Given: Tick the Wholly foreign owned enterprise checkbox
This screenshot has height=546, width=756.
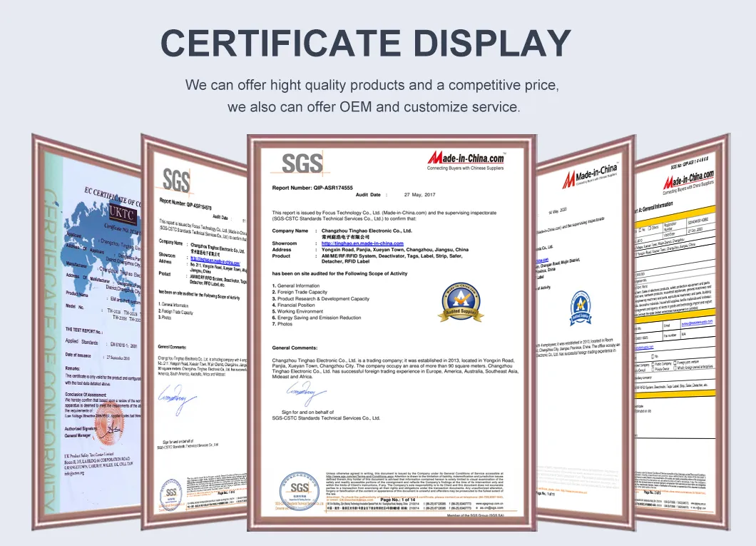Looking at the screenshot, I should click(x=675, y=368).
